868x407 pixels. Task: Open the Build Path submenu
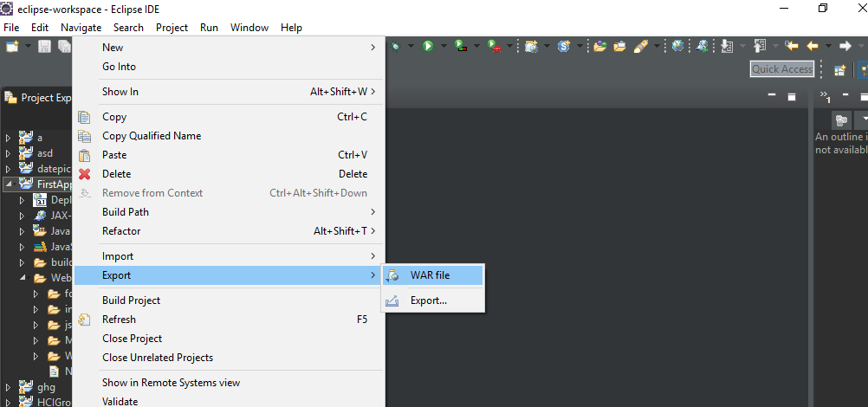click(x=229, y=211)
